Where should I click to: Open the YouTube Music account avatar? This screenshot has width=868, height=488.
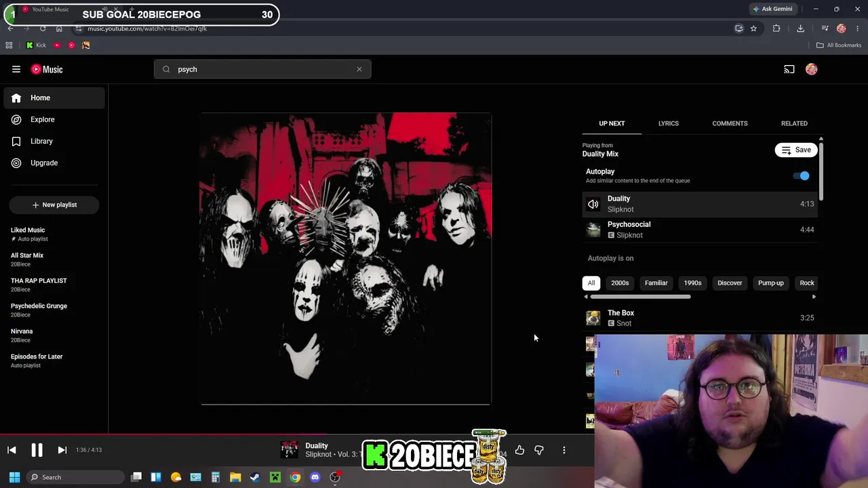tap(812, 69)
